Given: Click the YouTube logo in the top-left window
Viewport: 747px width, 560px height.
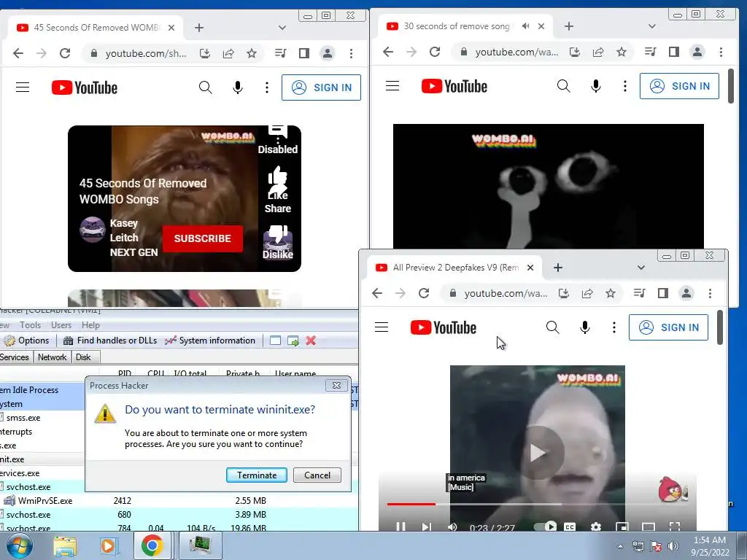Looking at the screenshot, I should (85, 87).
